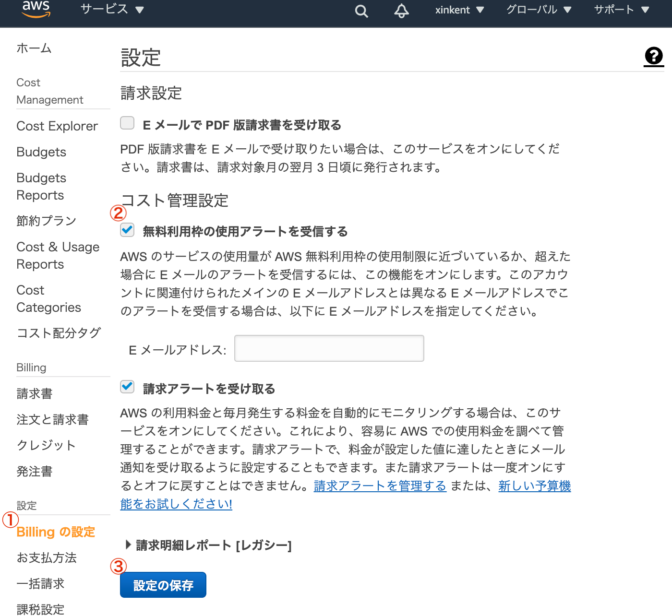Open Cost Explorer in sidebar
This screenshot has width=672, height=616.
(x=57, y=126)
